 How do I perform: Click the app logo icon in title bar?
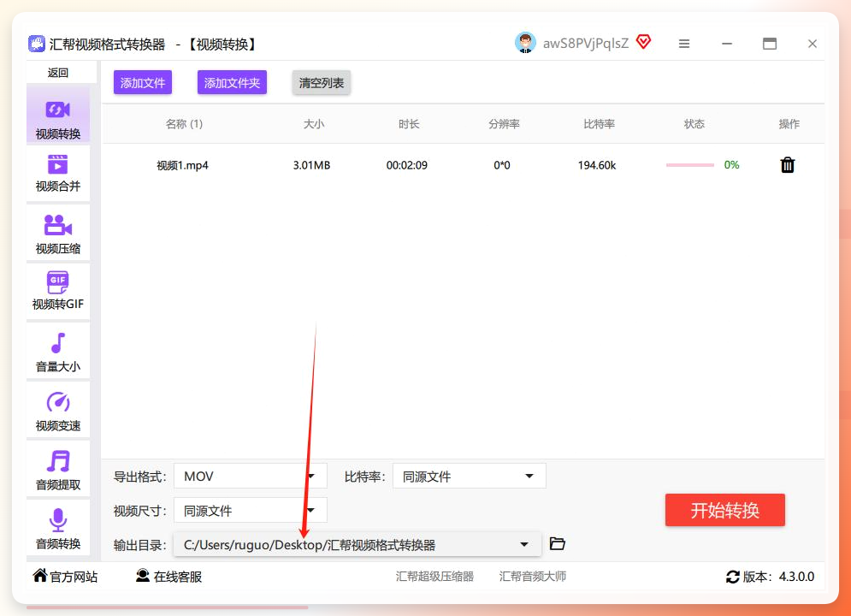(37, 44)
